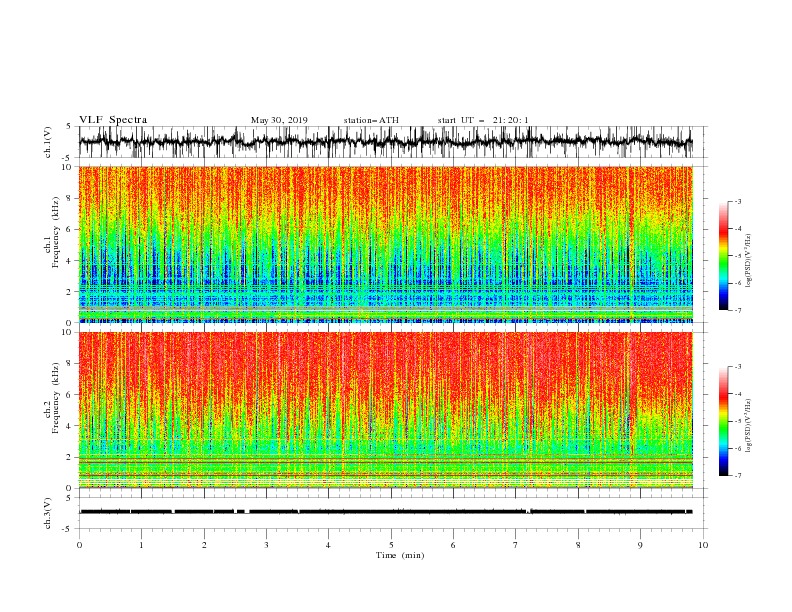Click the 'ch.3(V)' axis label
This screenshot has height=612, width=792.
(x=48, y=513)
